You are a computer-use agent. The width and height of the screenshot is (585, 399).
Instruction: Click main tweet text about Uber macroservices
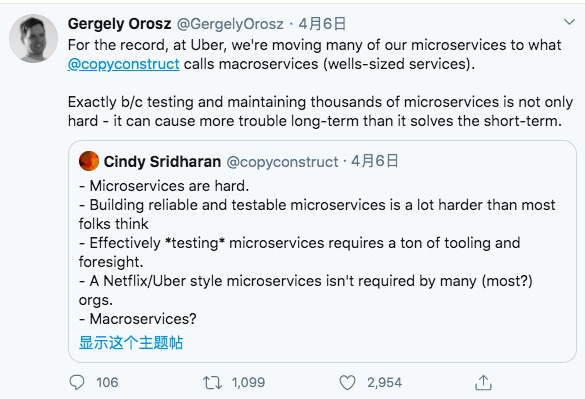(320, 83)
